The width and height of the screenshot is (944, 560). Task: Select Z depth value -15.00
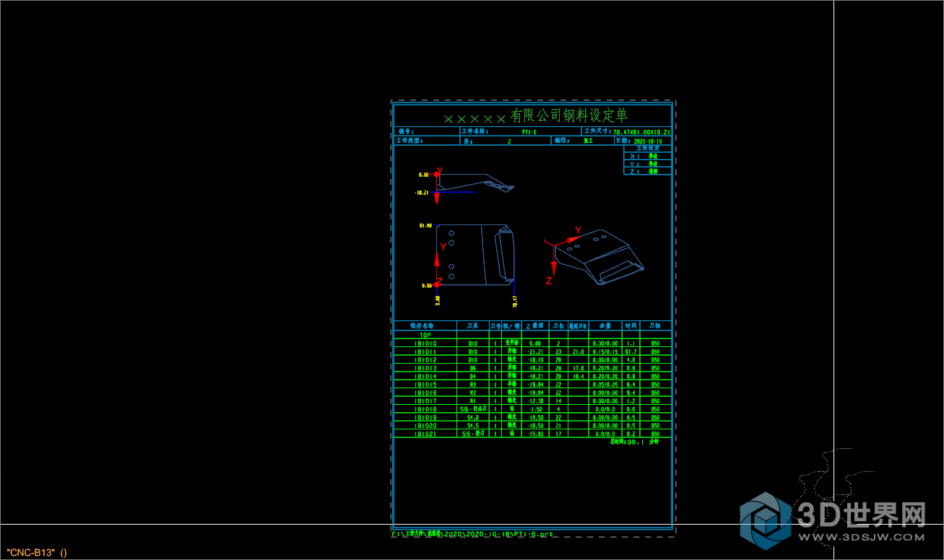point(534,434)
